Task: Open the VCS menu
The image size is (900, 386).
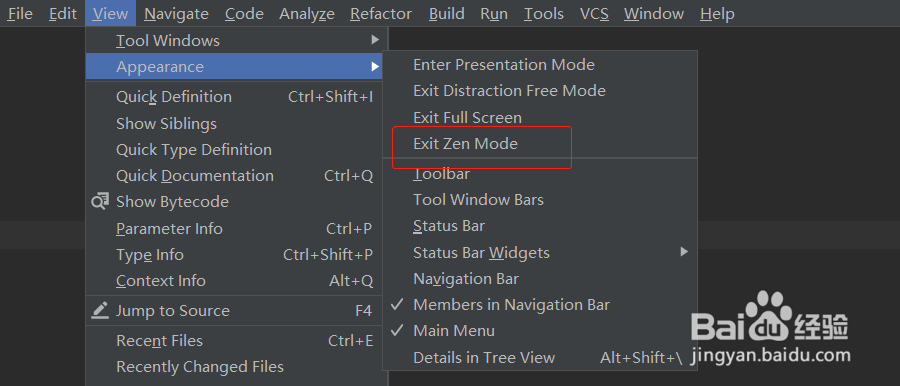Action: coord(594,13)
